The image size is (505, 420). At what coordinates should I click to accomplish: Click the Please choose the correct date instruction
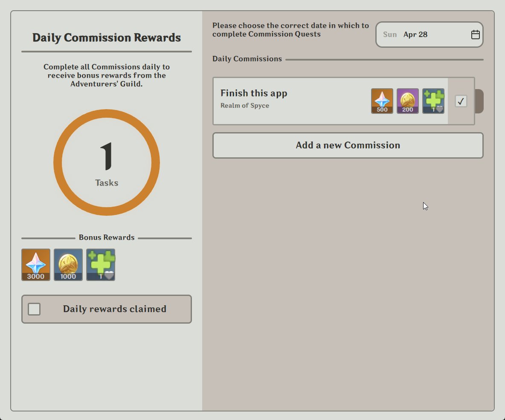pos(290,29)
